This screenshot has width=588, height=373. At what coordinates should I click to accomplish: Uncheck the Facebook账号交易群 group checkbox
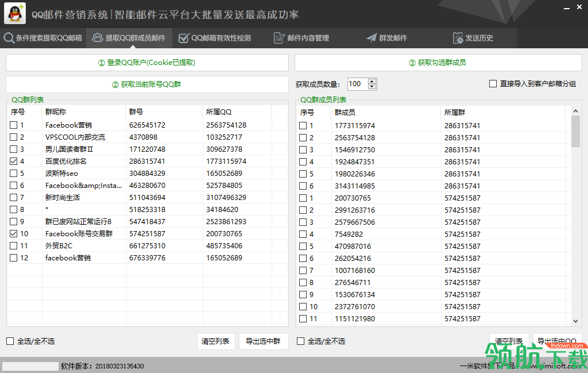pos(14,233)
